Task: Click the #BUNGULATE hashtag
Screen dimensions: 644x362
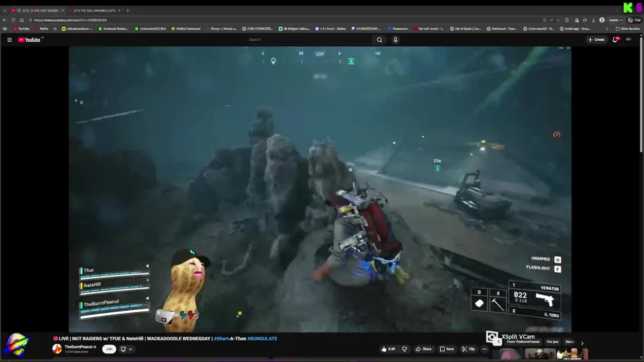Action: (x=262, y=339)
